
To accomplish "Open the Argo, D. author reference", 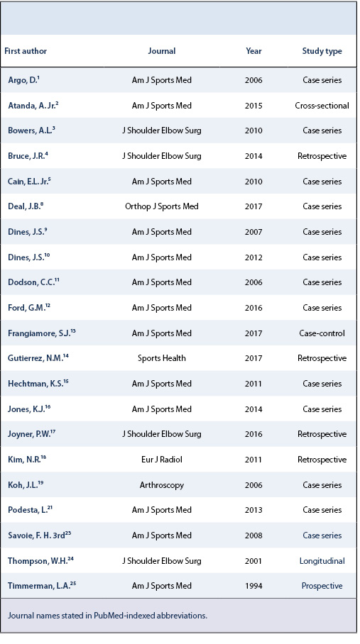I will point(23,80).
